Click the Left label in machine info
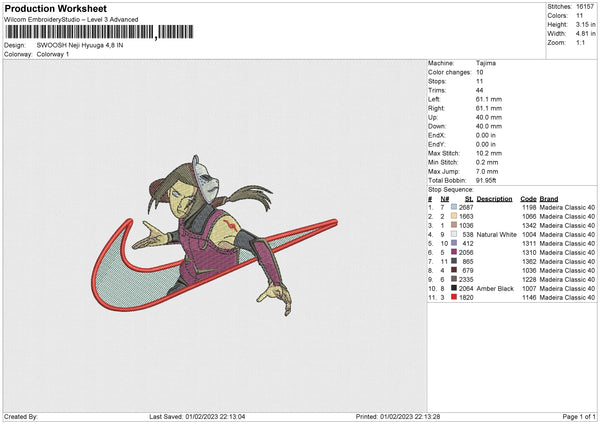This screenshot has height=424, width=600. tap(434, 99)
